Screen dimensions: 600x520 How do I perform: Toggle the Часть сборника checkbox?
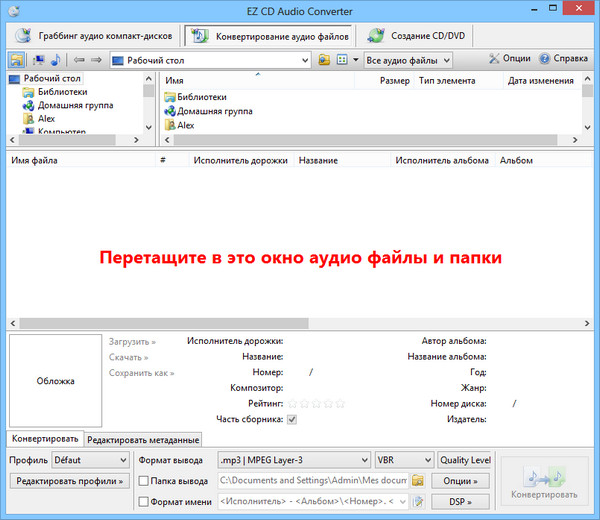pyautogui.click(x=292, y=419)
